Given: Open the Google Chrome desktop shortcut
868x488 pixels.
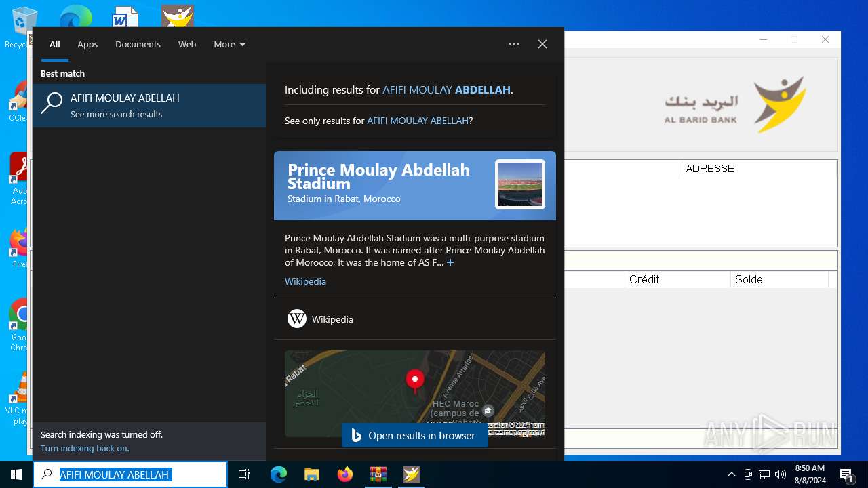Looking at the screenshot, I should (x=19, y=325).
